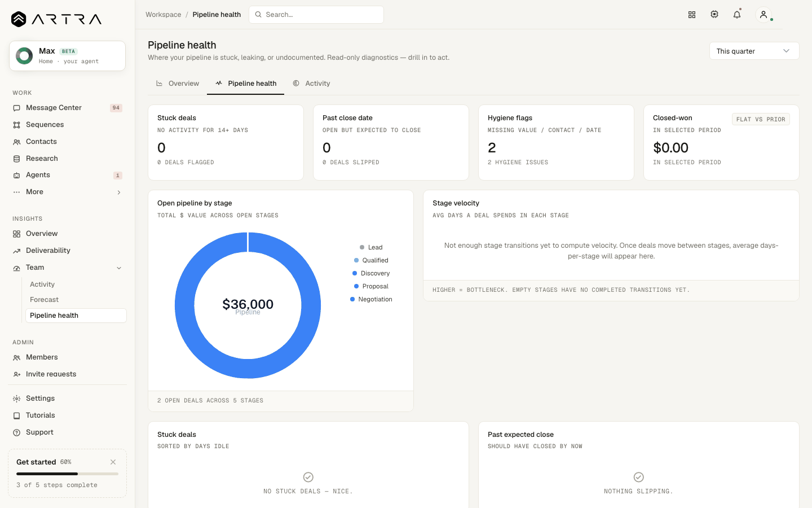
Task: Open the Max agent home card
Action: tap(67, 56)
